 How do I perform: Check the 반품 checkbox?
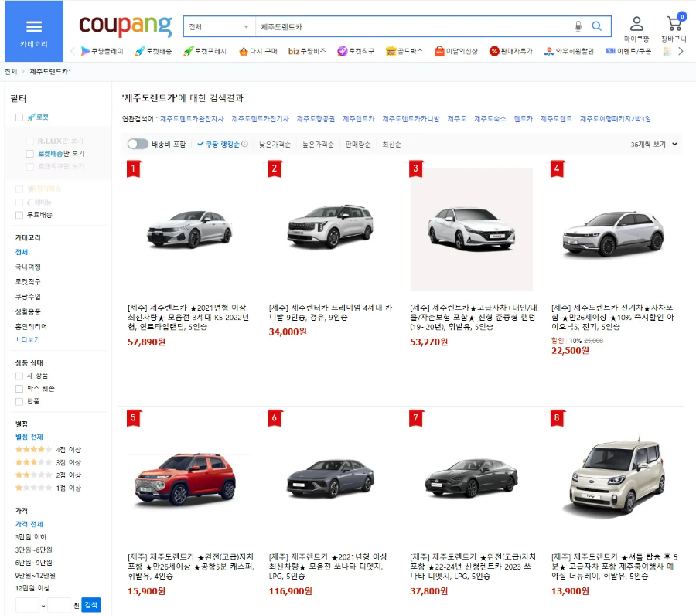[x=19, y=402]
